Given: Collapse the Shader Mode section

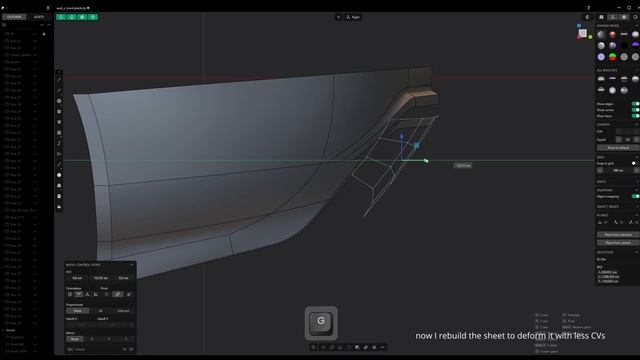Looking at the screenshot, I should tap(636, 26).
